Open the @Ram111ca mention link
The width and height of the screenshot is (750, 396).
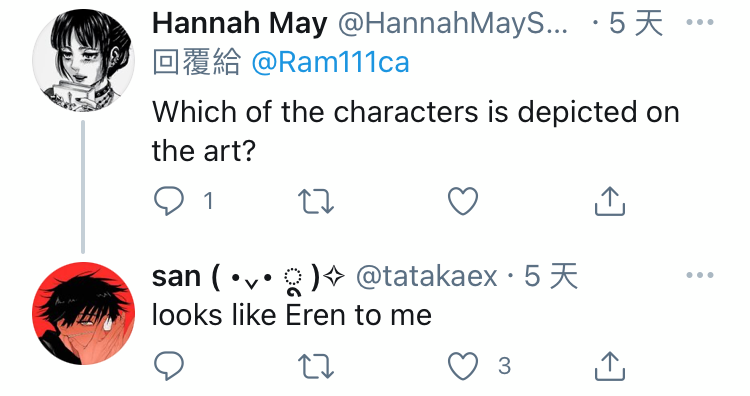(331, 63)
